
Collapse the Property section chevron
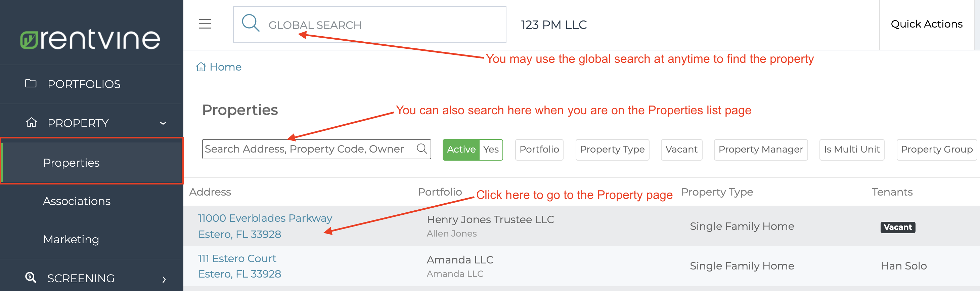(163, 123)
